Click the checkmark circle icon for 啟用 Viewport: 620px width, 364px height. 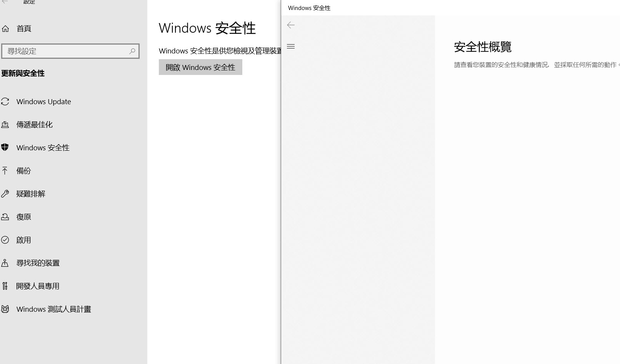[5, 240]
